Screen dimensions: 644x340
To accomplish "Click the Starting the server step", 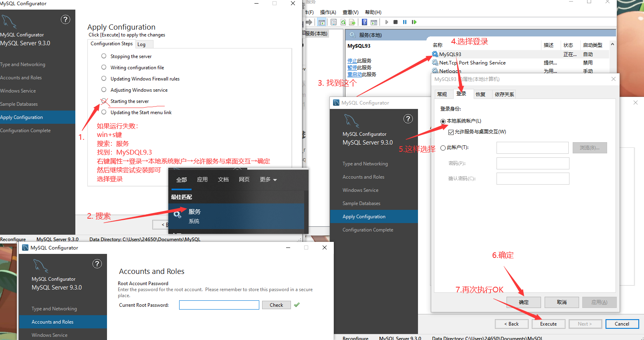I will tap(129, 101).
